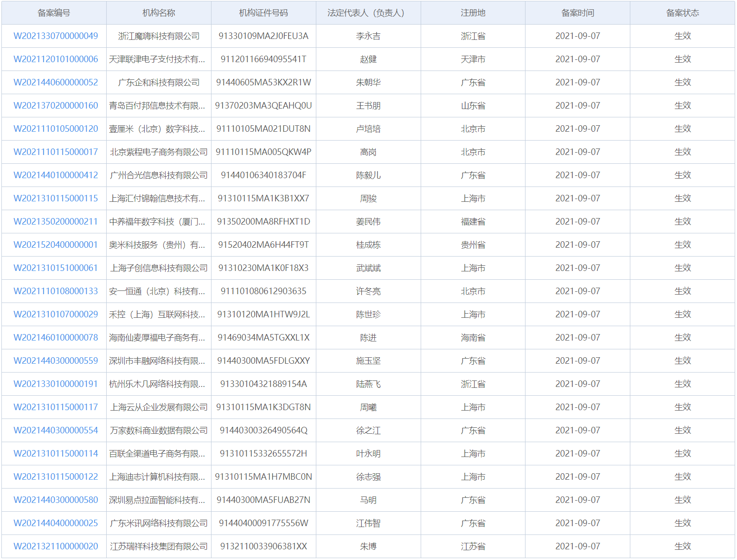
Task: Click filing link W2021440300000554
Action: click(x=56, y=431)
